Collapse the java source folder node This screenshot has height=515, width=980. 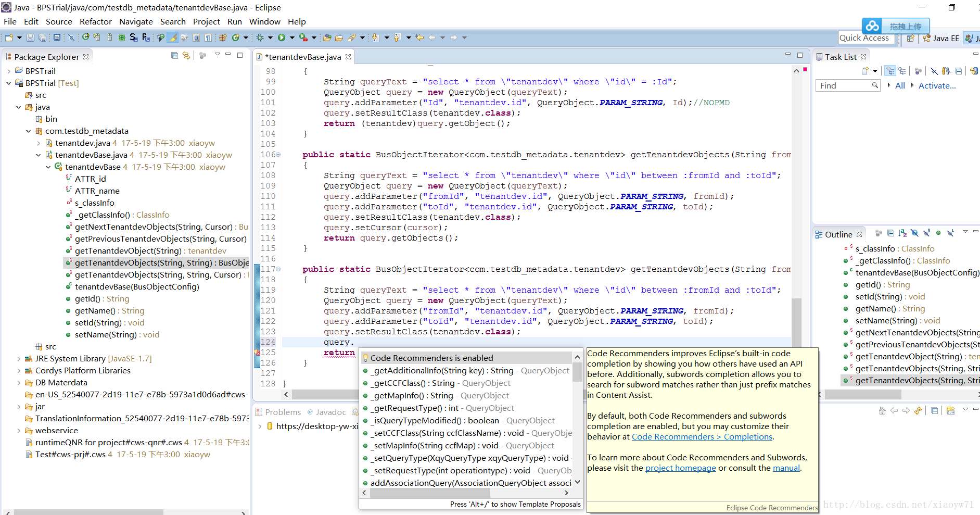[19, 107]
